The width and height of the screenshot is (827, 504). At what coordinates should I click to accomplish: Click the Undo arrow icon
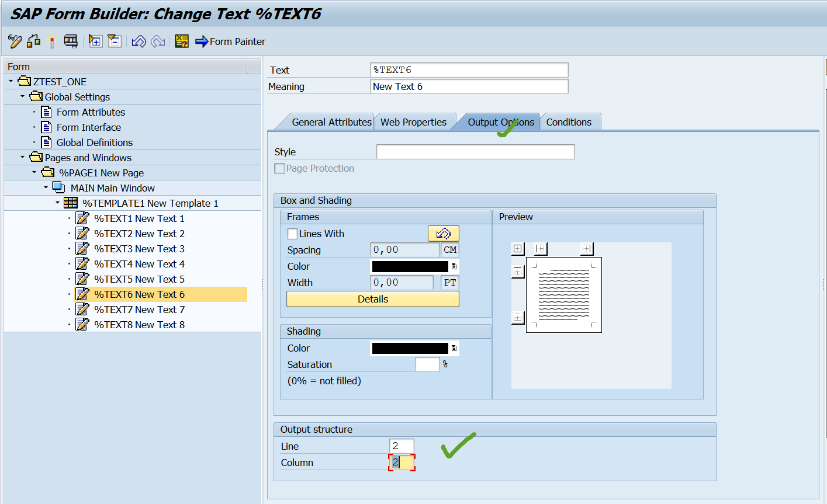tap(139, 41)
